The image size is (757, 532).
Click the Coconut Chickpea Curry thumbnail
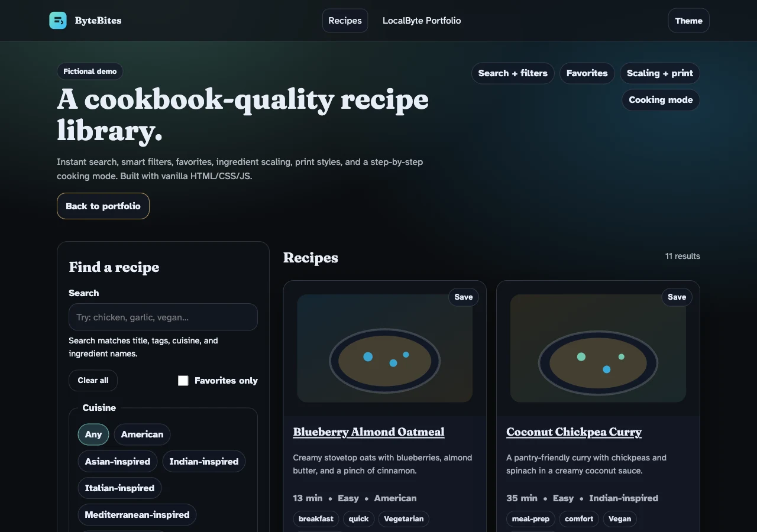(x=598, y=348)
